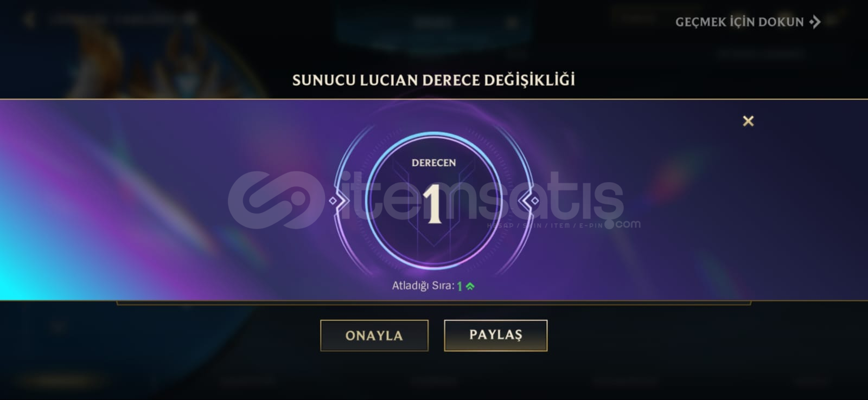
Task: Confirm with the ONAYLA button
Action: (x=374, y=336)
